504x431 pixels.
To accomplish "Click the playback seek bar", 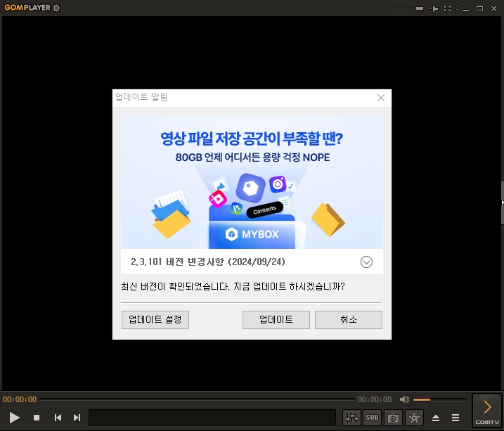I will pos(197,399).
